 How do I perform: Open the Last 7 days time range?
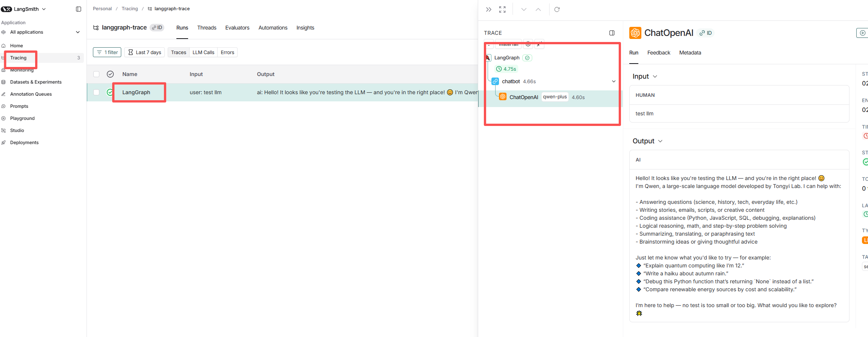point(144,52)
